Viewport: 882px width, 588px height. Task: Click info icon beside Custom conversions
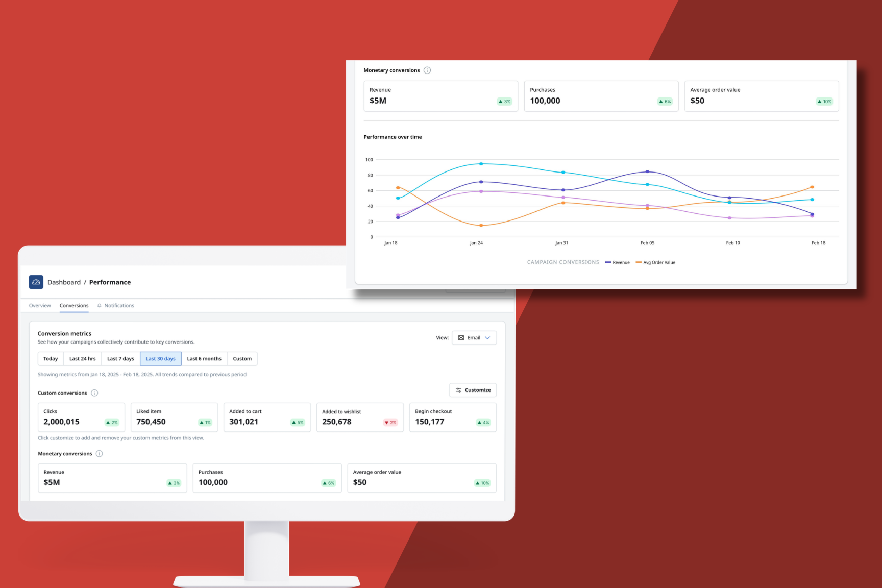[x=94, y=393]
